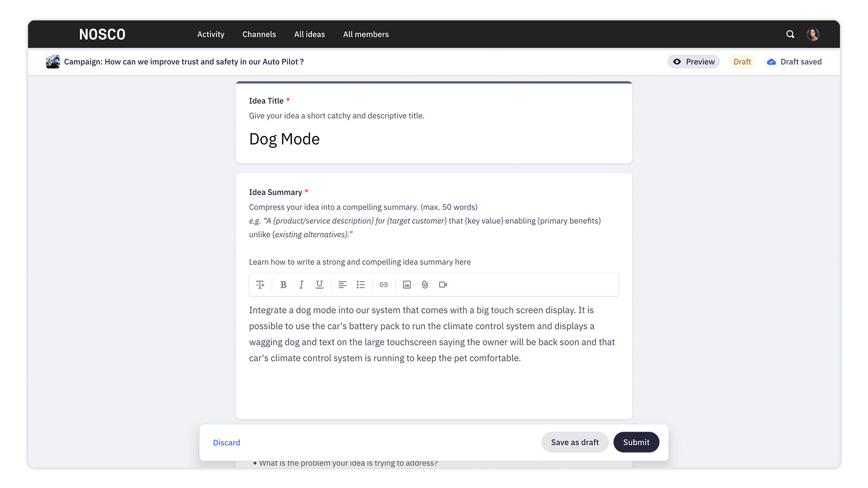This screenshot has height=488, width=868.
Task: Submit the idea
Action: click(636, 442)
